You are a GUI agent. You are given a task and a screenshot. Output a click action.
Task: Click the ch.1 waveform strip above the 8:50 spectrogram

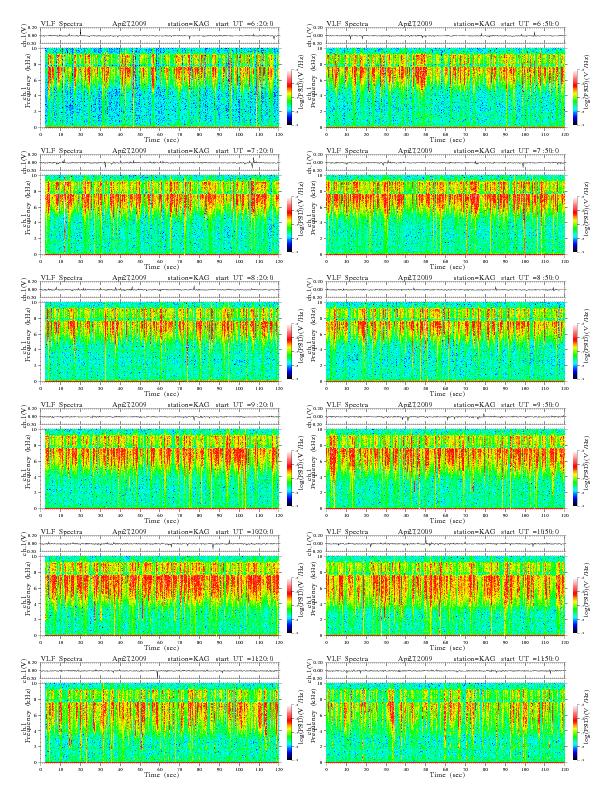pyautogui.click(x=445, y=290)
